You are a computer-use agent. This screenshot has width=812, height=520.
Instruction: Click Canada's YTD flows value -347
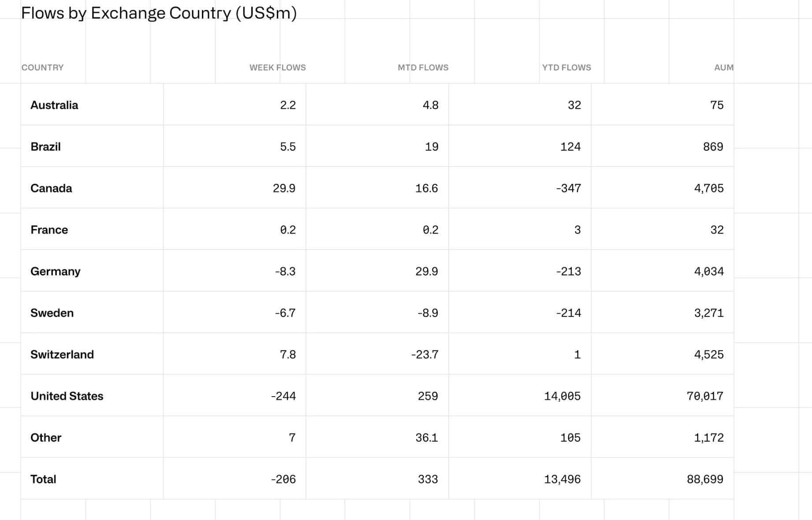[x=568, y=188]
